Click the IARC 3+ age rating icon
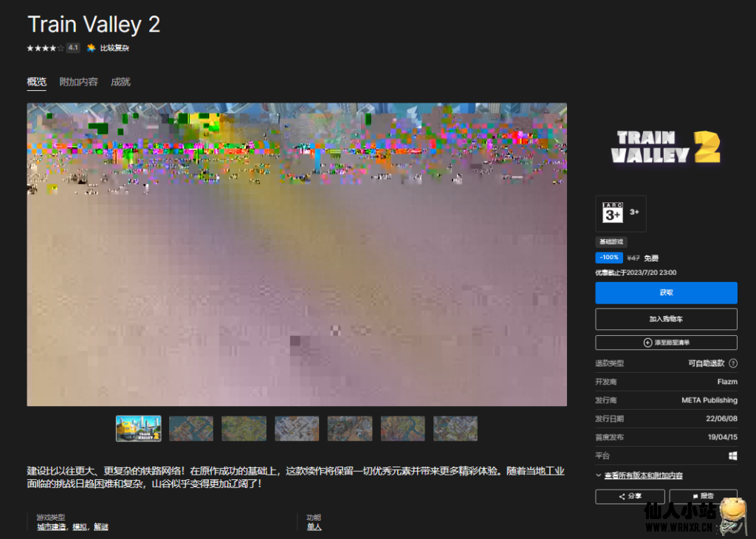The height and width of the screenshot is (539, 756). 612,213
